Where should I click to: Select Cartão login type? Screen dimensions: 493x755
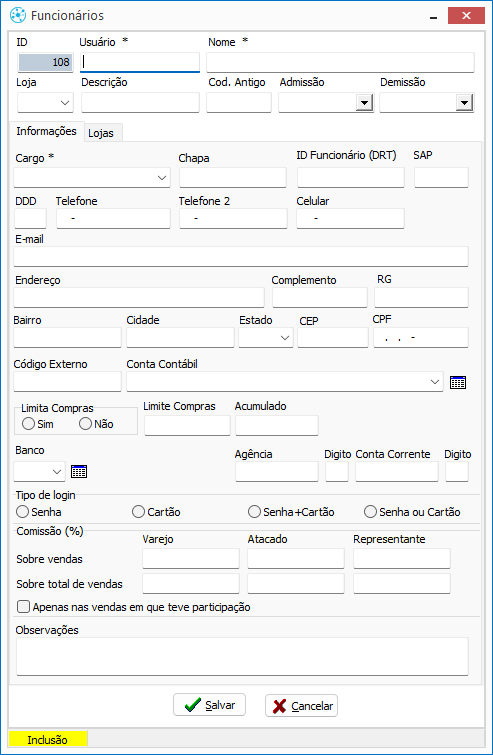[138, 511]
